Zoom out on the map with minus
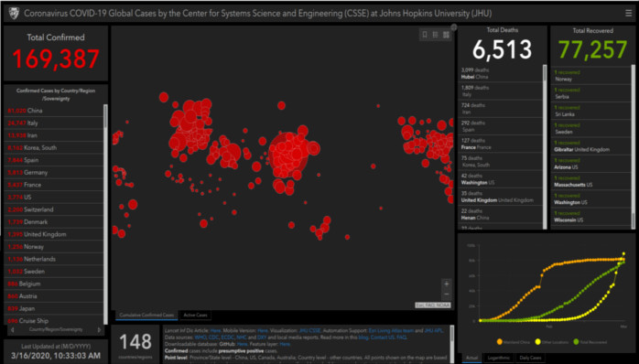 click(446, 294)
